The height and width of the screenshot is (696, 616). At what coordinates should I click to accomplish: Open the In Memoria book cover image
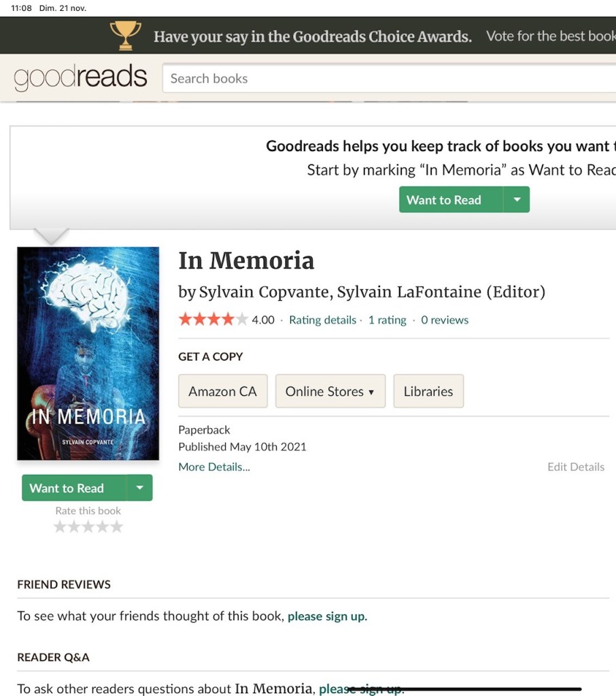pos(88,353)
